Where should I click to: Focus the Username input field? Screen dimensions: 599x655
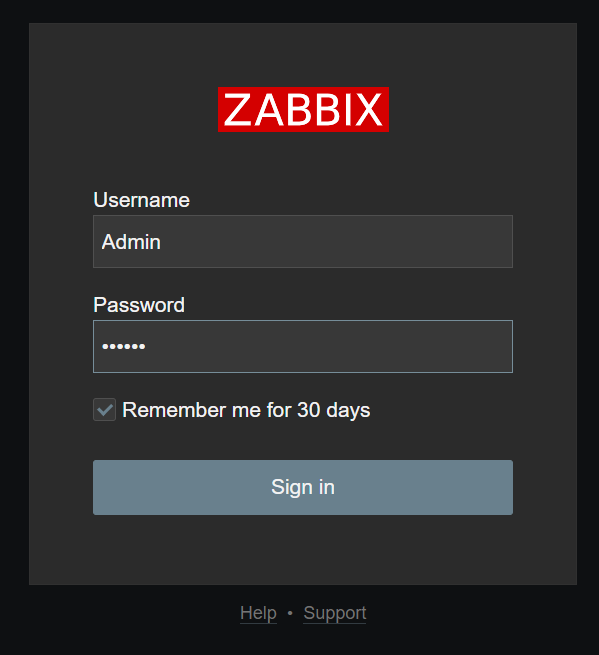coord(303,241)
